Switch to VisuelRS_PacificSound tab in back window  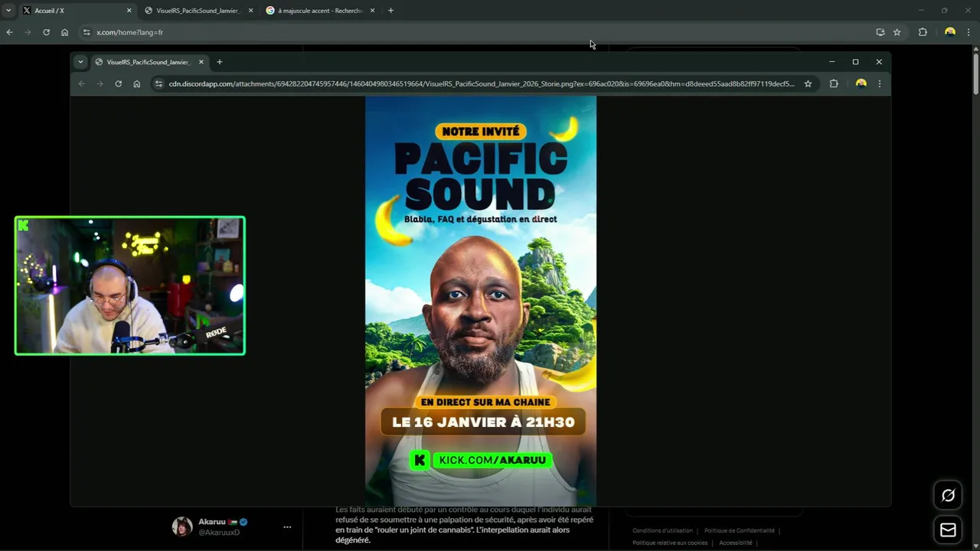coord(198,11)
